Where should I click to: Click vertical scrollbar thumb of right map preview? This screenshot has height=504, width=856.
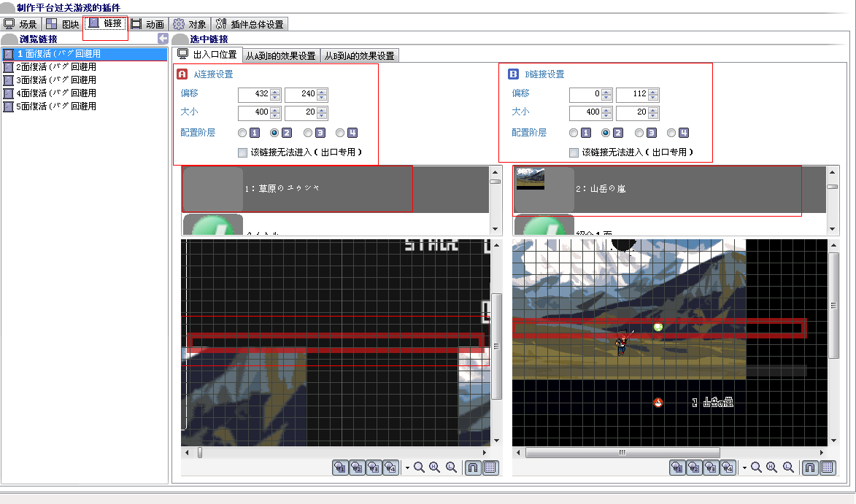point(833,306)
